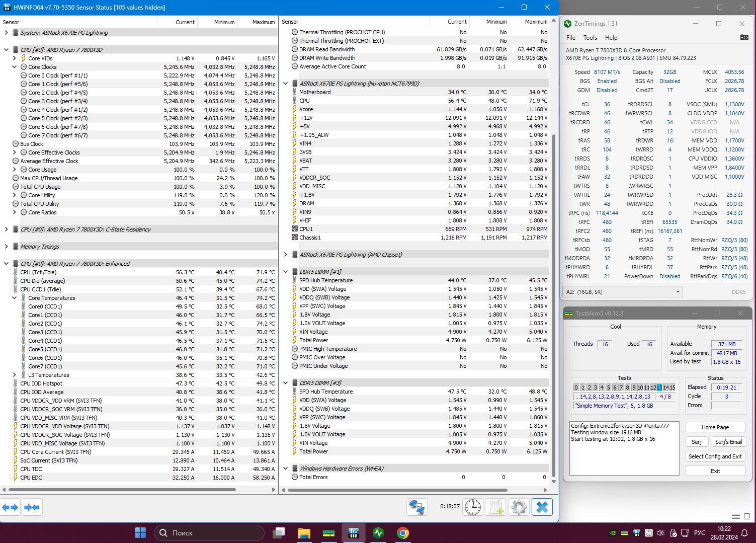Click the Maximum column header in left sensor panel
756x543 pixels.
(x=258, y=22)
